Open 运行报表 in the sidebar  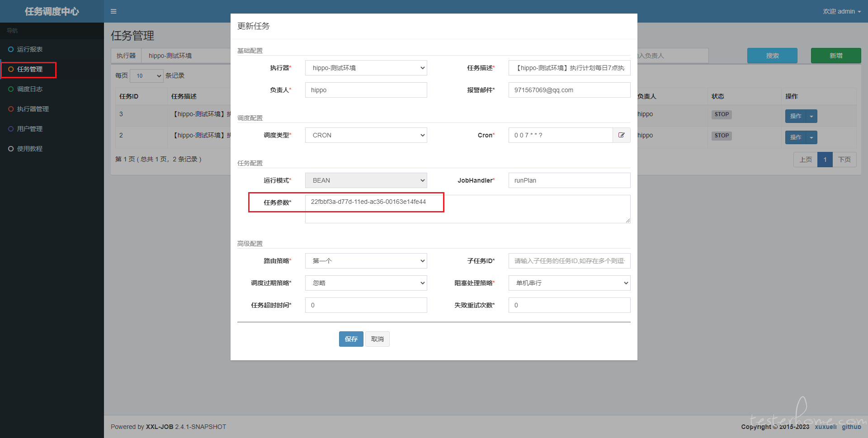click(x=52, y=49)
